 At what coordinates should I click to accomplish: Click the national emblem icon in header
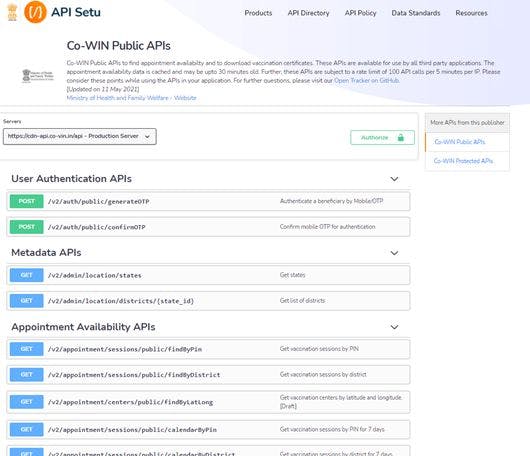click(x=12, y=12)
